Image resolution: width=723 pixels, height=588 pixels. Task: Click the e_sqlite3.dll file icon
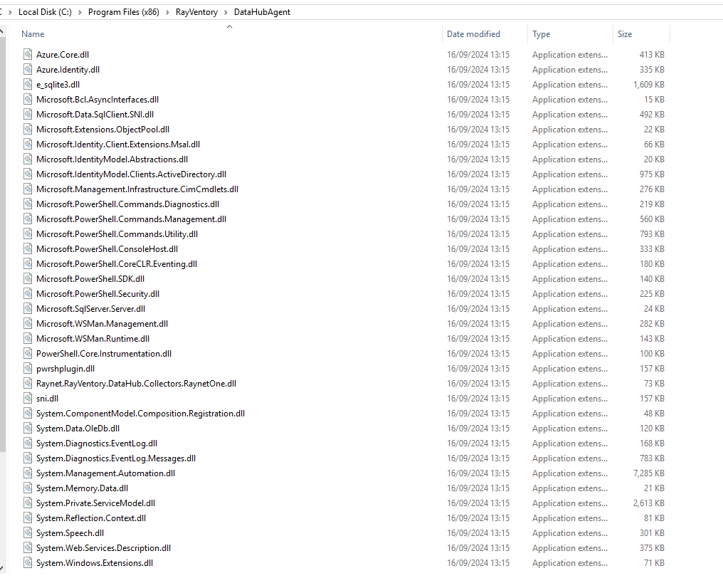click(x=28, y=85)
